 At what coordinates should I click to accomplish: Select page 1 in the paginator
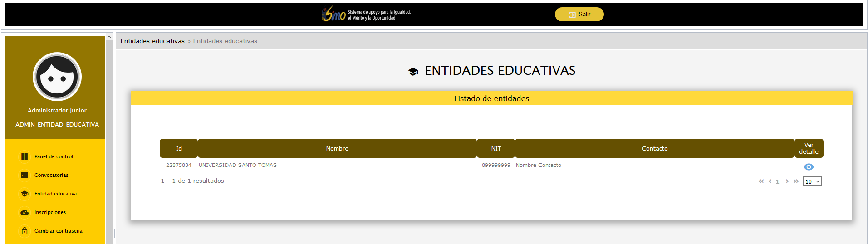(777, 182)
